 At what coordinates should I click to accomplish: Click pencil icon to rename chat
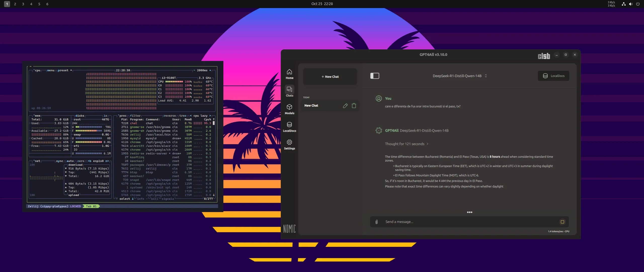pyautogui.click(x=345, y=106)
